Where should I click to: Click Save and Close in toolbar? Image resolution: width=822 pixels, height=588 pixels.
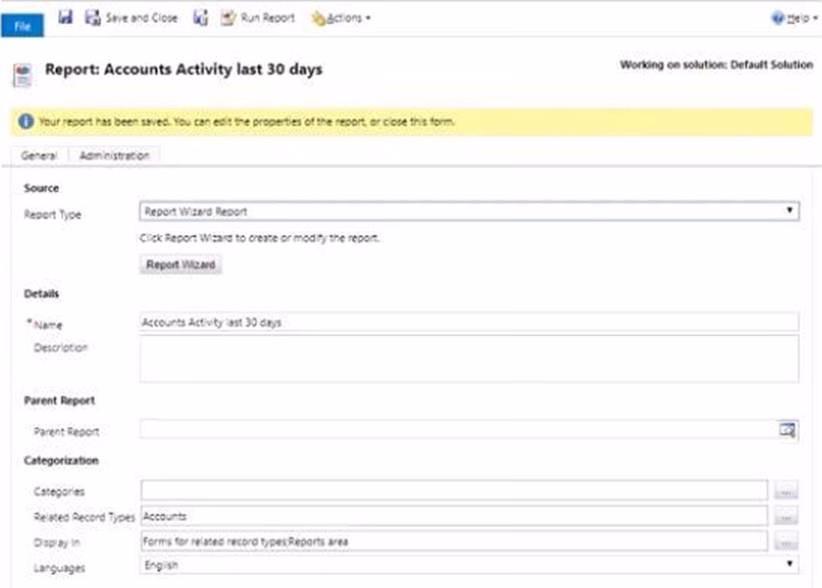[131, 18]
